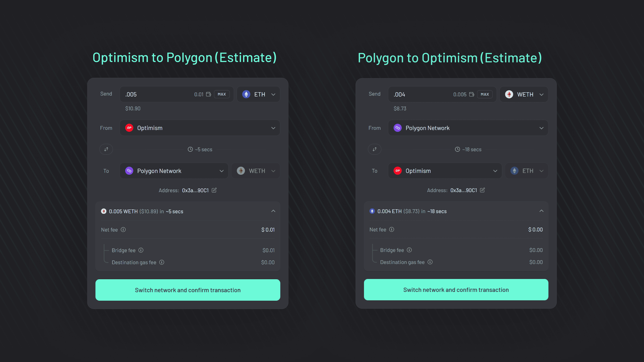Collapse the 0.005 WETH route details
Viewport: 644px width, 362px height.
tap(273, 211)
